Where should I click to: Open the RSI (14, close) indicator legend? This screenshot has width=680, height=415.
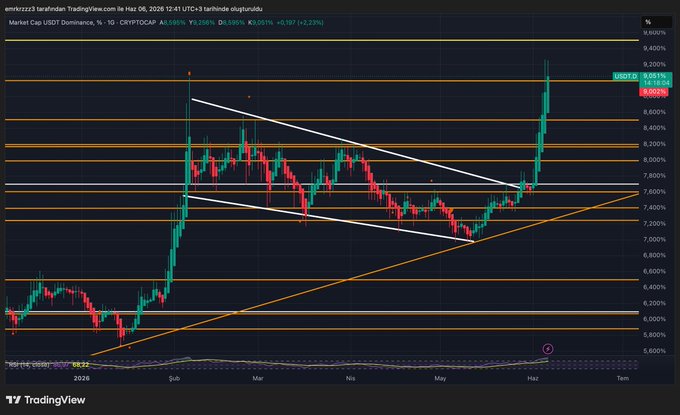(29, 365)
